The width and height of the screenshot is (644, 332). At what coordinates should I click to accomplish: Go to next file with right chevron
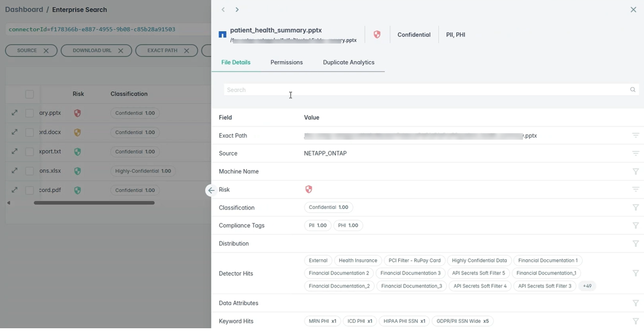pyautogui.click(x=237, y=10)
